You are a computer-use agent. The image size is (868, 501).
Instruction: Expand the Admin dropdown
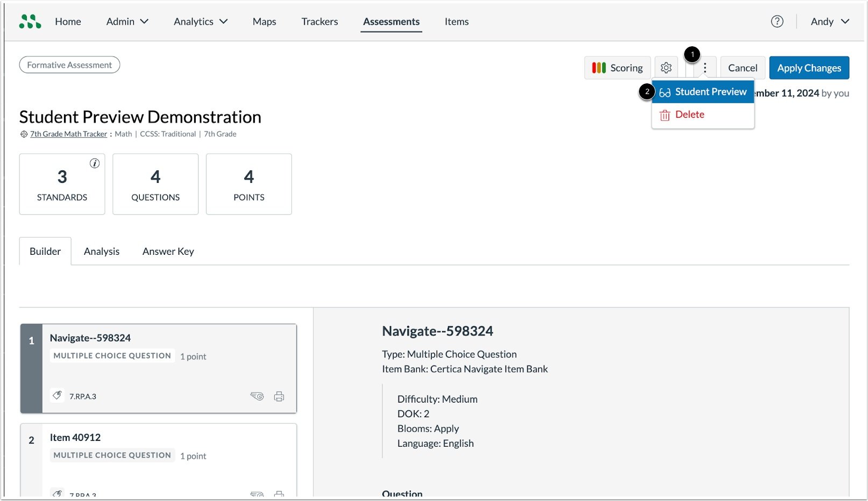(x=127, y=22)
